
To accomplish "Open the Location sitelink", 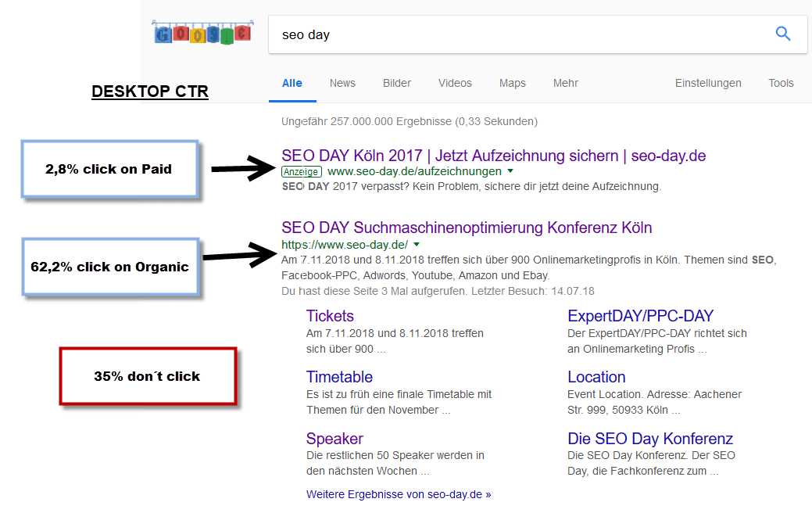I will point(596,377).
